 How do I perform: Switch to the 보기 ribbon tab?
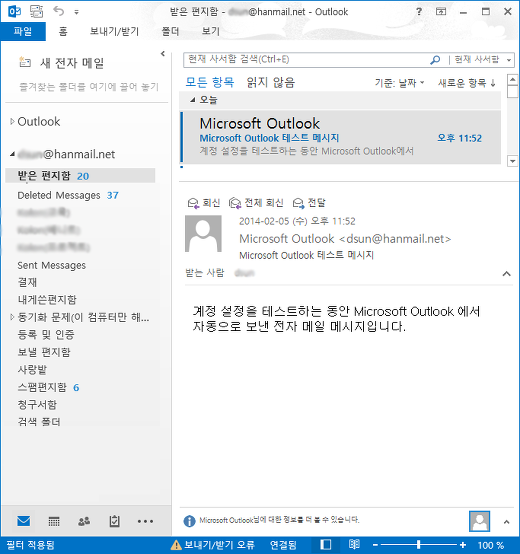(211, 31)
